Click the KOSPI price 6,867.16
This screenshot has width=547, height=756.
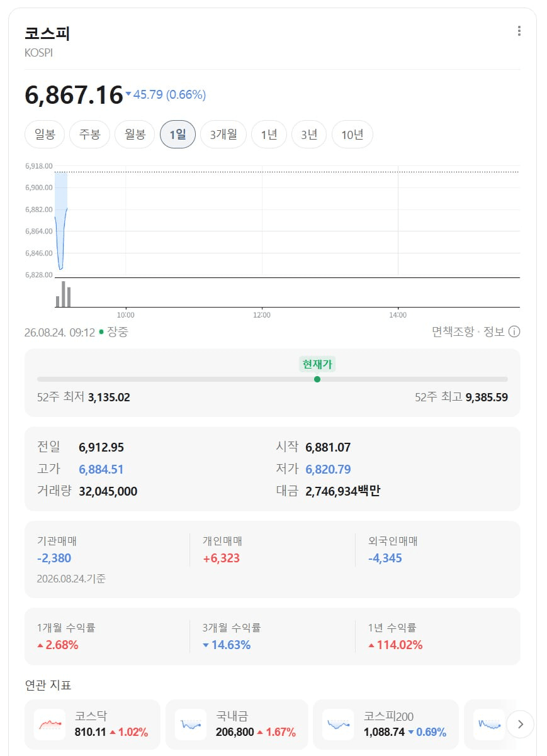click(74, 95)
